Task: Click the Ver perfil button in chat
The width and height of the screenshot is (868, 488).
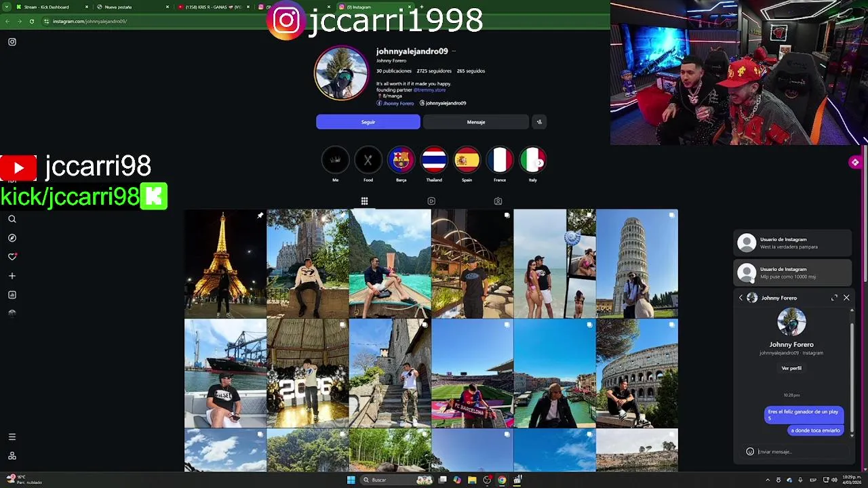Action: [x=791, y=368]
